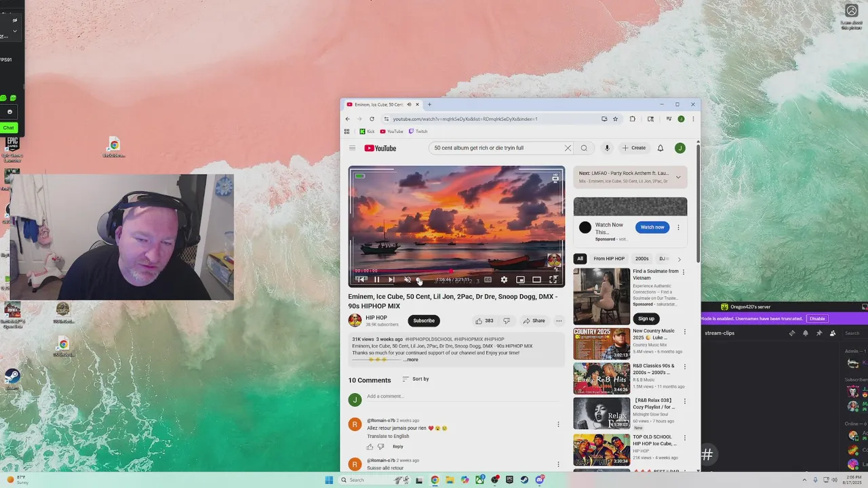Viewport: 868px width, 488px height.
Task: Open YouTube notifications bell
Action: 660,148
